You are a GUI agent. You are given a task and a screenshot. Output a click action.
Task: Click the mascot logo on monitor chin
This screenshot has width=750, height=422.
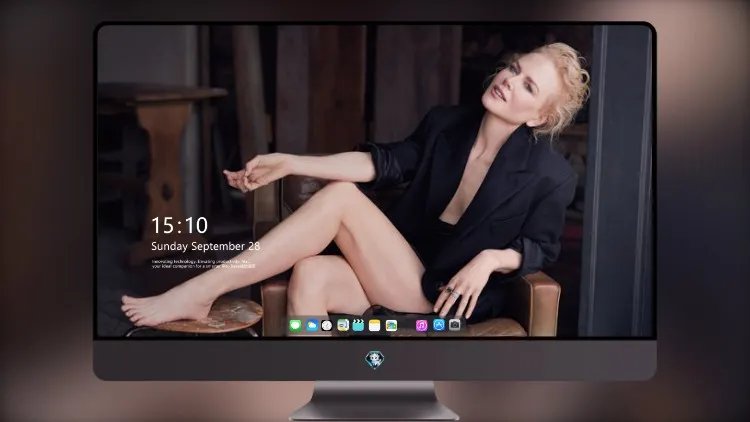pyautogui.click(x=375, y=360)
